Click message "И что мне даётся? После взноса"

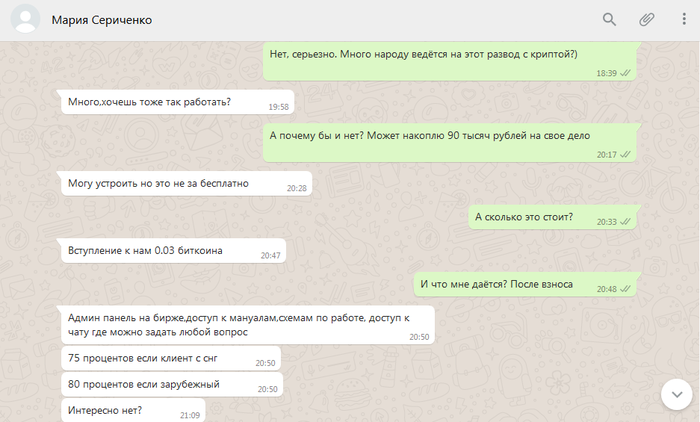tap(525, 284)
